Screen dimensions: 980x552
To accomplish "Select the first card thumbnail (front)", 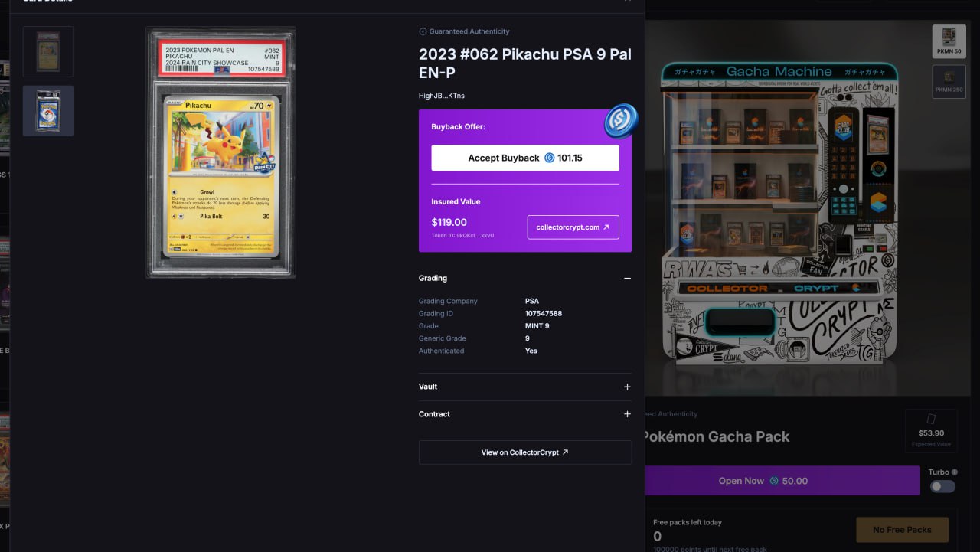I will pyautogui.click(x=48, y=51).
